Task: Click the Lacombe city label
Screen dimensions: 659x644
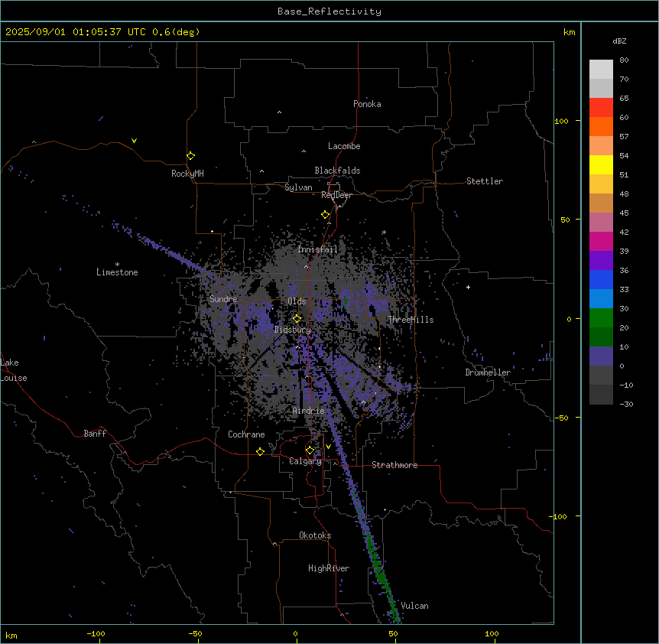Action: (x=344, y=146)
